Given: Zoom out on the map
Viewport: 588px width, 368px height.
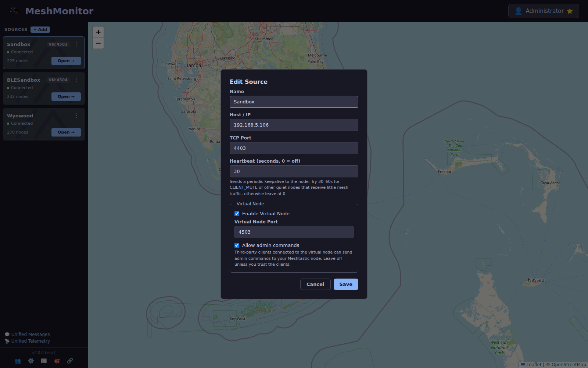Looking at the screenshot, I should pyautogui.click(x=98, y=43).
